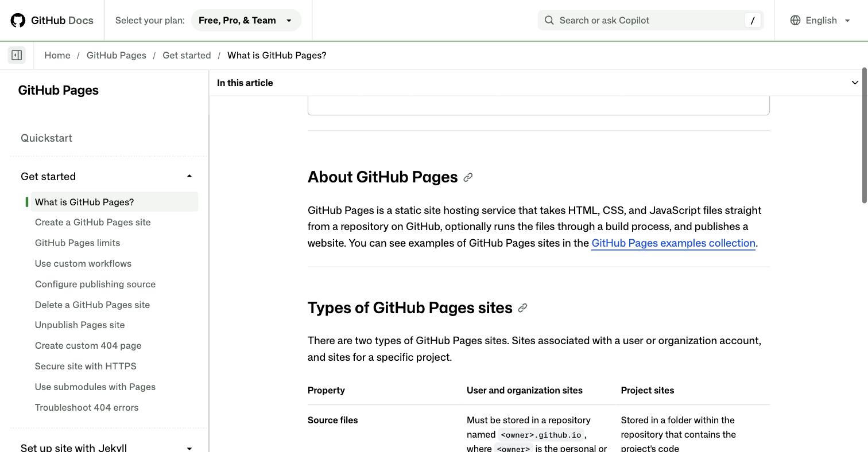Screen dimensions: 868x452
Task: Open Secure site with HTTPS
Action: coord(86,367)
